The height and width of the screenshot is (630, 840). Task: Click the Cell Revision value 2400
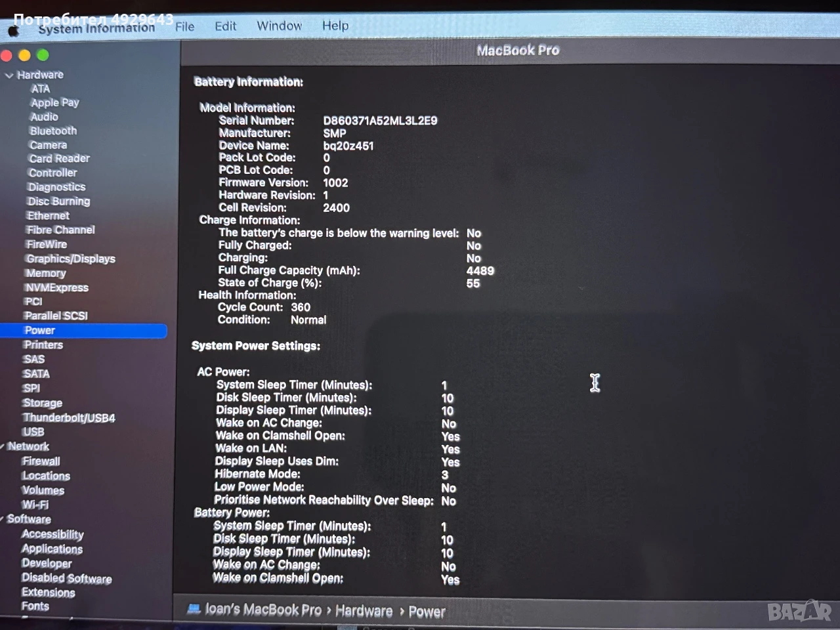coord(336,208)
